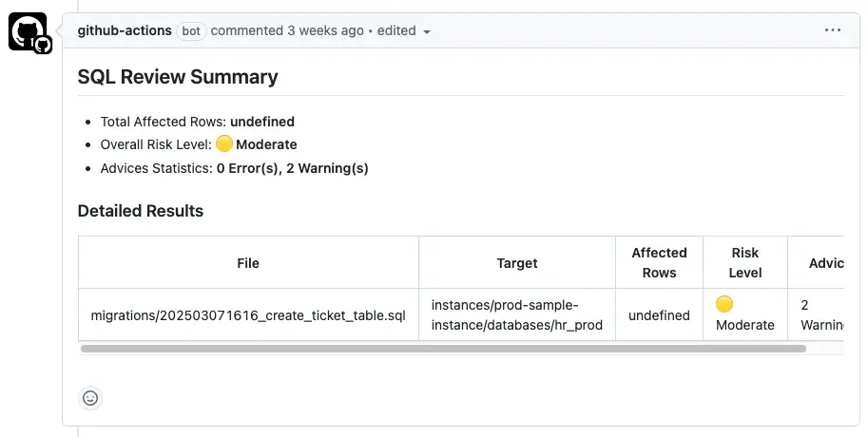868x437 pixels.
Task: Open the '3 weeks ago' timestamp link
Action: tap(325, 30)
